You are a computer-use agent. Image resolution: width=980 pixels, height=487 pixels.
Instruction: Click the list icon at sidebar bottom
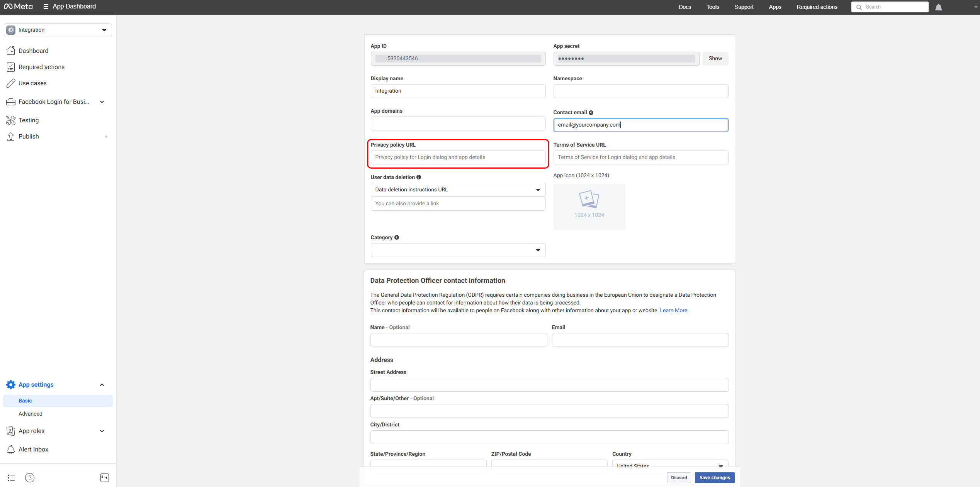(x=11, y=478)
